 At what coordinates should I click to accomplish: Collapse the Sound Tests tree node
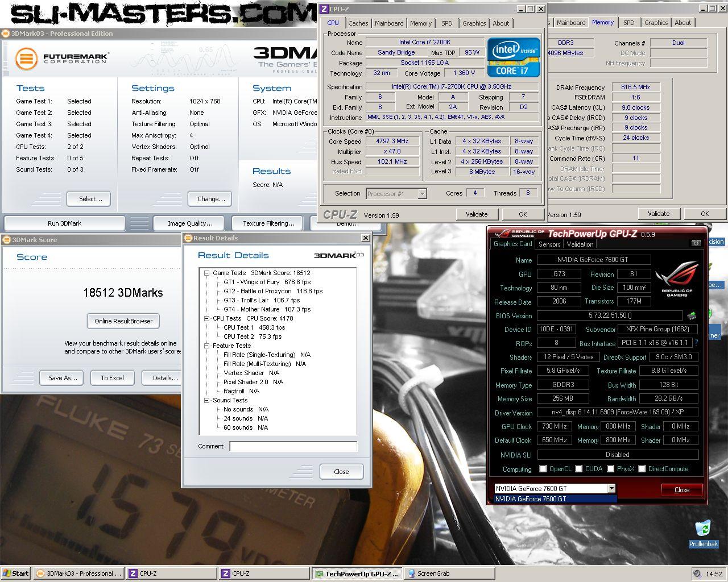tap(207, 400)
